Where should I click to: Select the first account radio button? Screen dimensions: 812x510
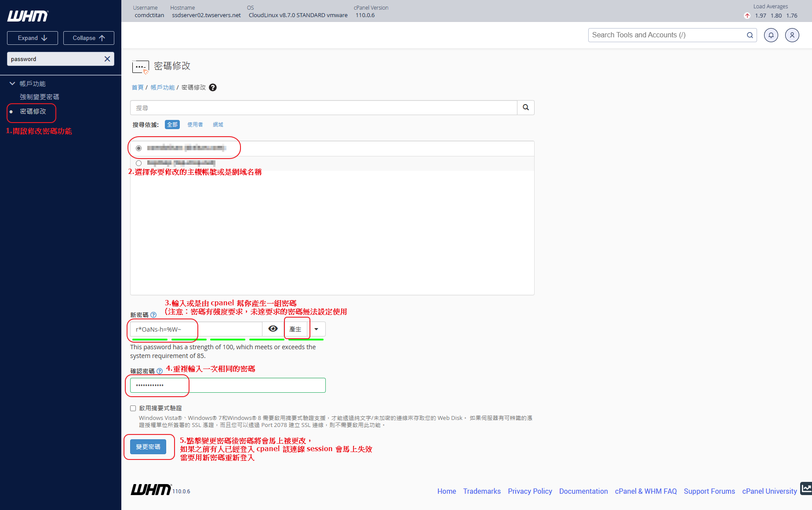tap(139, 148)
